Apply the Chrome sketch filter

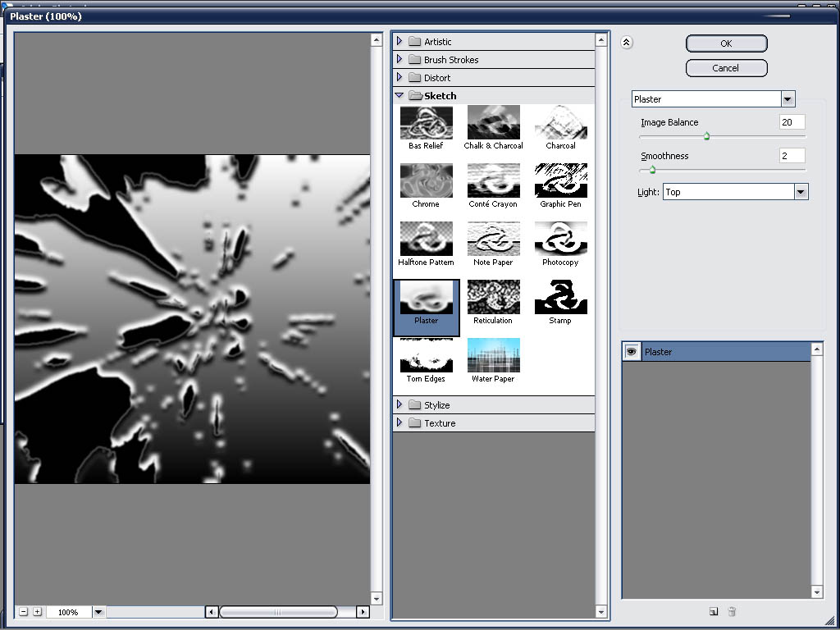(426, 181)
